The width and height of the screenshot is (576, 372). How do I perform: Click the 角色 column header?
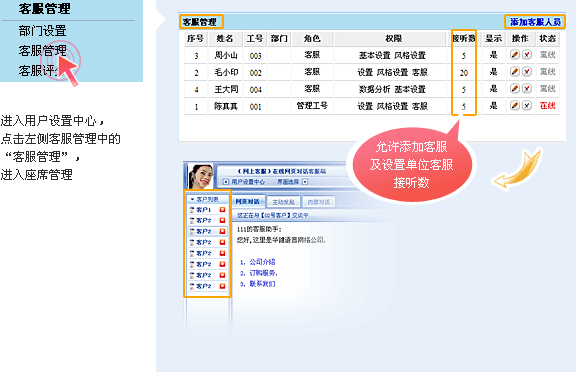pyautogui.click(x=312, y=38)
